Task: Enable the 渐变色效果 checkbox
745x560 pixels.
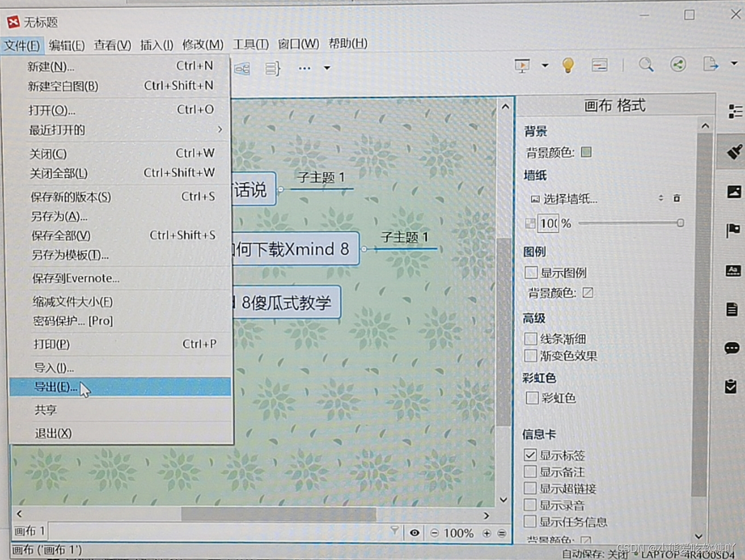Action: [x=531, y=355]
